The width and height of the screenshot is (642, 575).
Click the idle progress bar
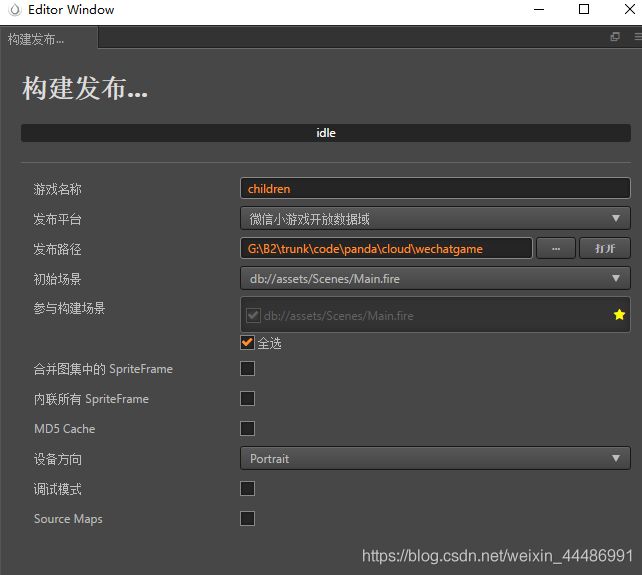coord(326,133)
